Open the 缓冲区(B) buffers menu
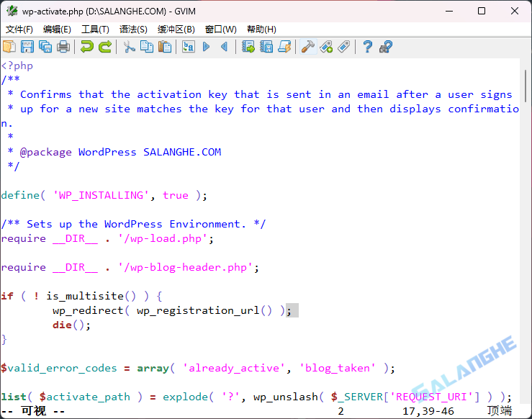The height and width of the screenshot is (419, 532). coord(176,30)
